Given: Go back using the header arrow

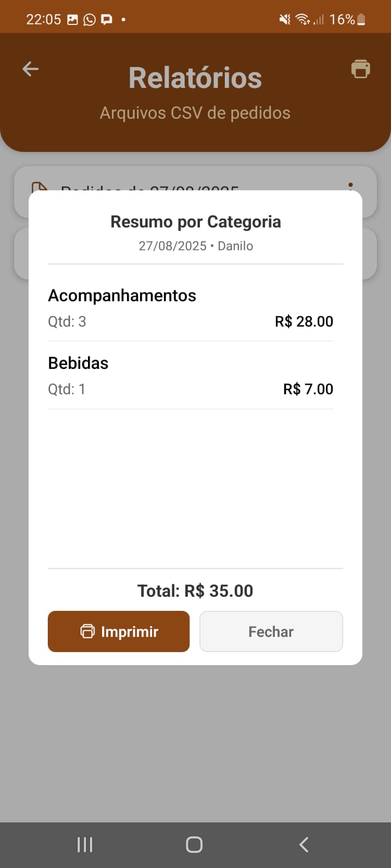Looking at the screenshot, I should [30, 69].
